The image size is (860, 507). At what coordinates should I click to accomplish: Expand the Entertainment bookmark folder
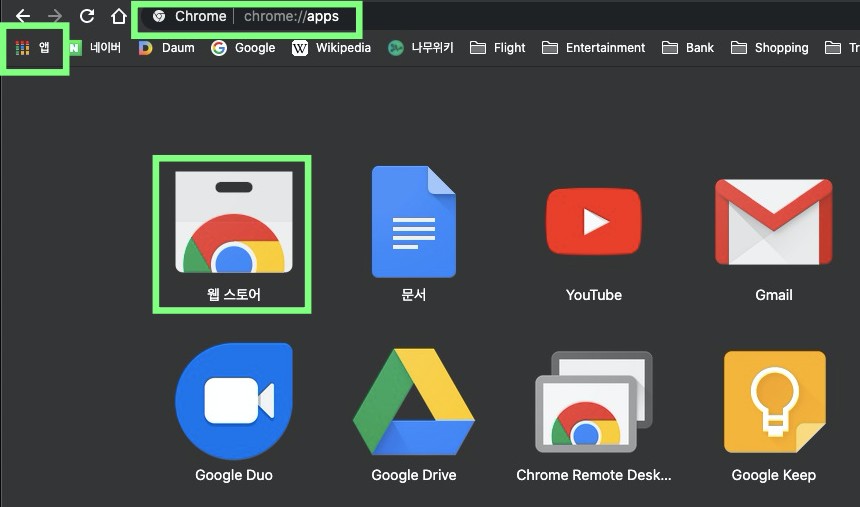tap(594, 47)
